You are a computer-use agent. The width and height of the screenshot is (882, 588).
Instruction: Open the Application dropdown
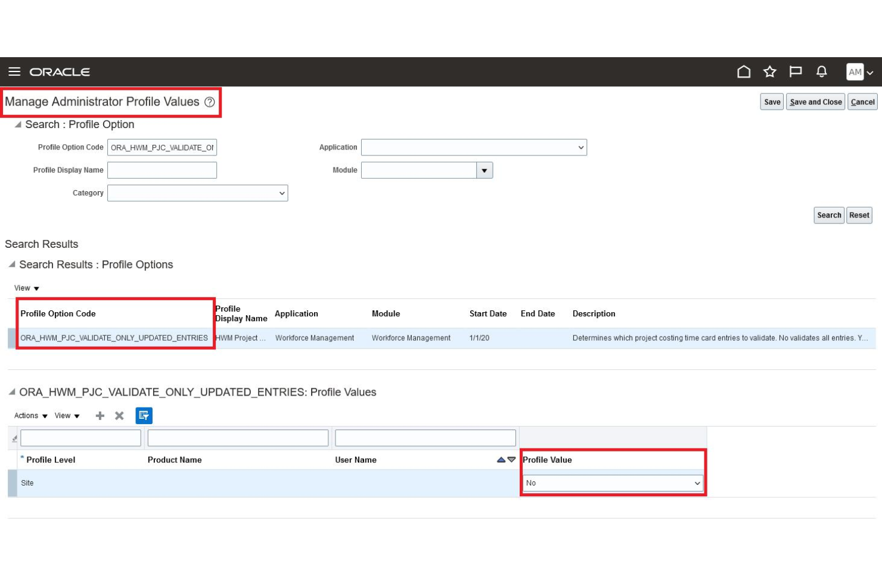[x=474, y=147]
